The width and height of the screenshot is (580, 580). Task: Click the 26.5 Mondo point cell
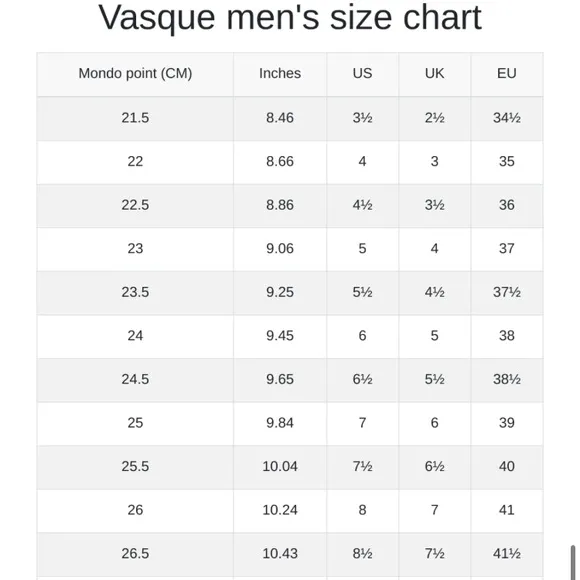[x=135, y=554]
